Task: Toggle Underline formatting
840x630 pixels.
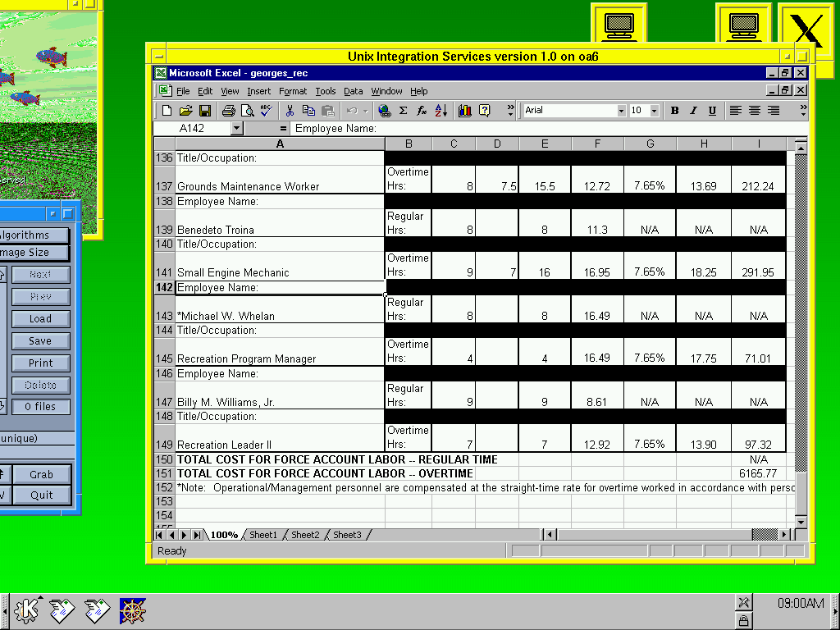Action: click(x=712, y=111)
